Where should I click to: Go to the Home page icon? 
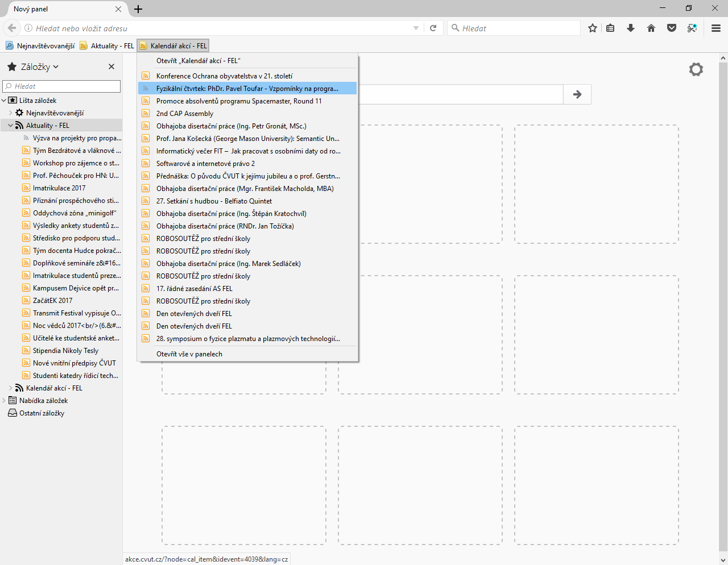pyautogui.click(x=651, y=28)
